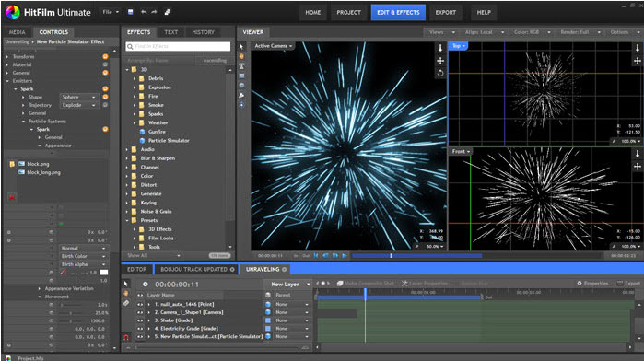The height and width of the screenshot is (361, 644).
Task: Select the hand pan tool in Viewer
Action: click(x=241, y=56)
